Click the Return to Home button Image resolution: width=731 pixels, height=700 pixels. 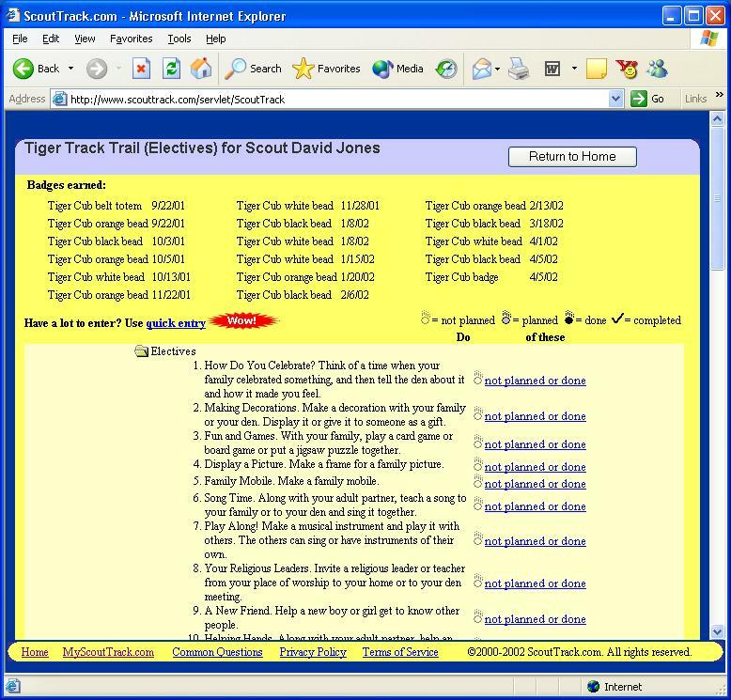point(572,156)
